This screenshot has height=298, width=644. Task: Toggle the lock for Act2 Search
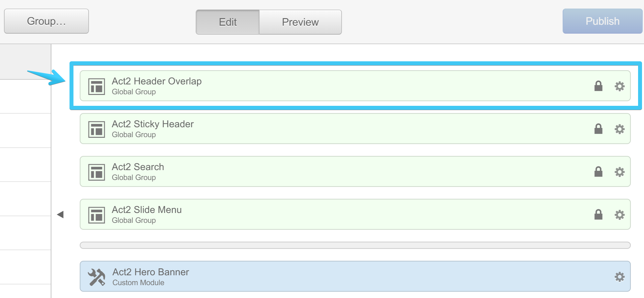tap(598, 172)
